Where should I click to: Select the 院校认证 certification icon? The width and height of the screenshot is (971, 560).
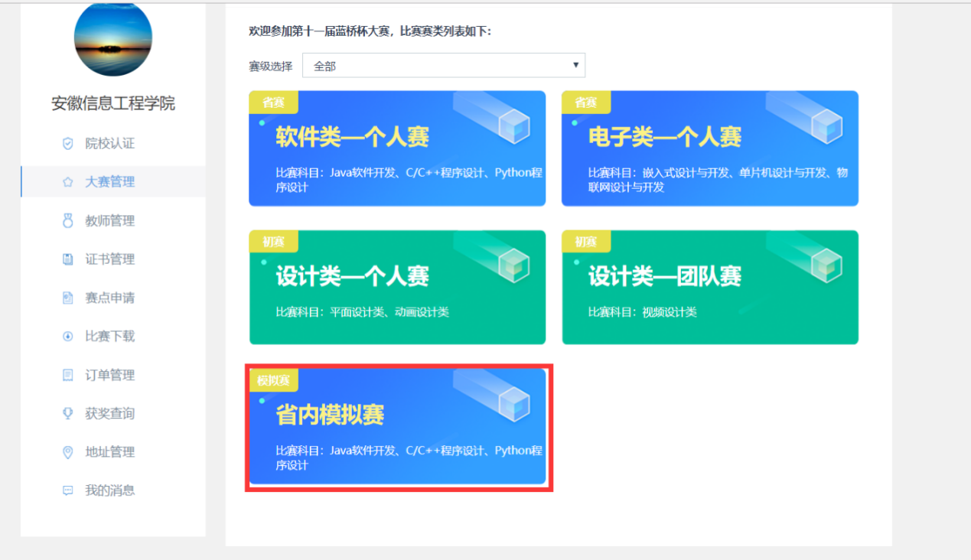[67, 144]
